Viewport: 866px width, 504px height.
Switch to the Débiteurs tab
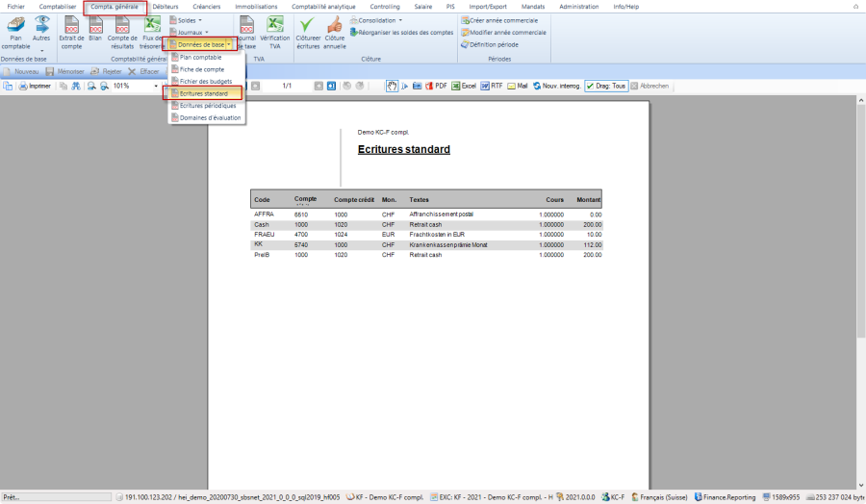pyautogui.click(x=166, y=7)
